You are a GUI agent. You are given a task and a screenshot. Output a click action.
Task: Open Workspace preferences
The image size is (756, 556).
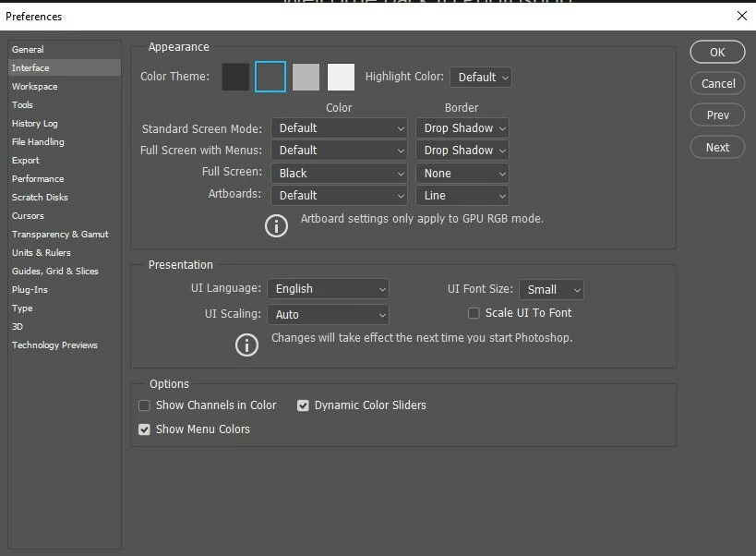[x=64, y=86]
